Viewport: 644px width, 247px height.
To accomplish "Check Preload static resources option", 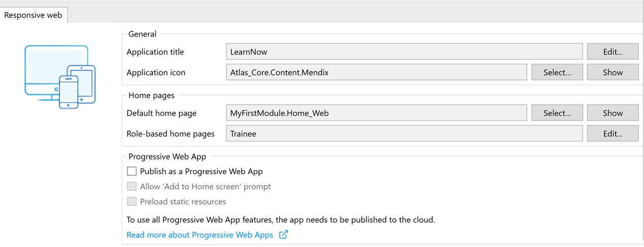I will (132, 201).
